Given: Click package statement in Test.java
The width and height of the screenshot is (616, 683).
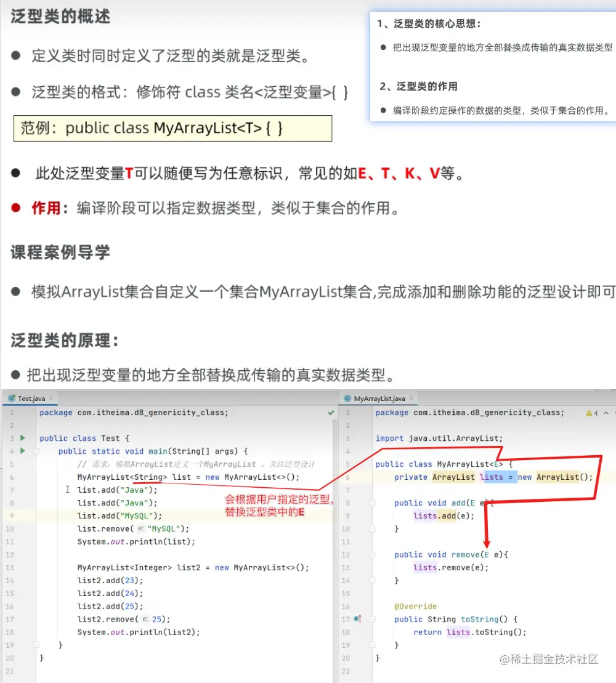Looking at the screenshot, I should tap(134, 413).
